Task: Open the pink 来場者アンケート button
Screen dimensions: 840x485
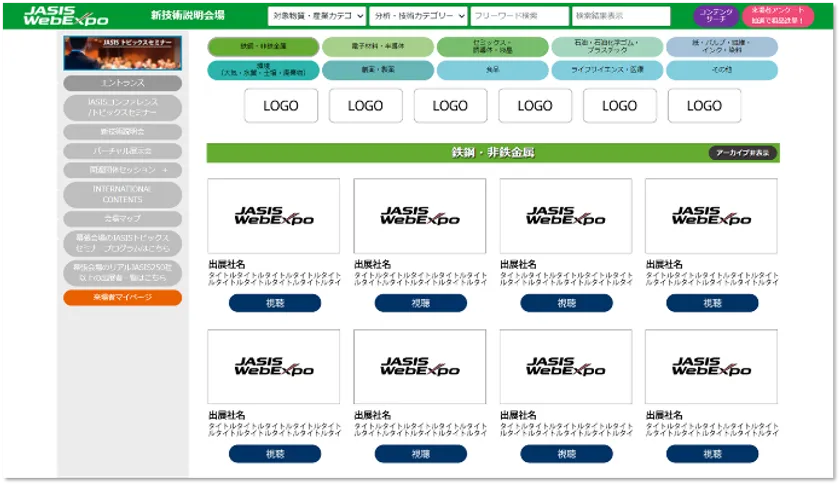Action: click(x=777, y=16)
